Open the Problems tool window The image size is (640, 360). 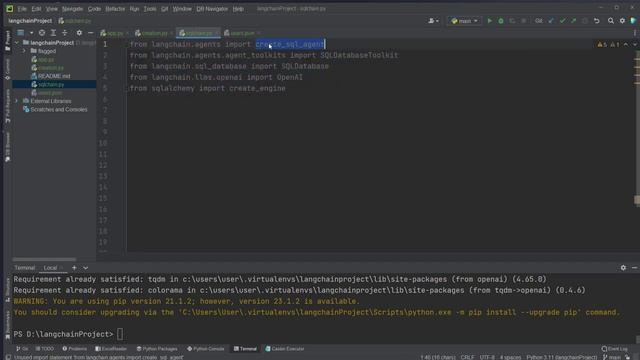coord(75,349)
